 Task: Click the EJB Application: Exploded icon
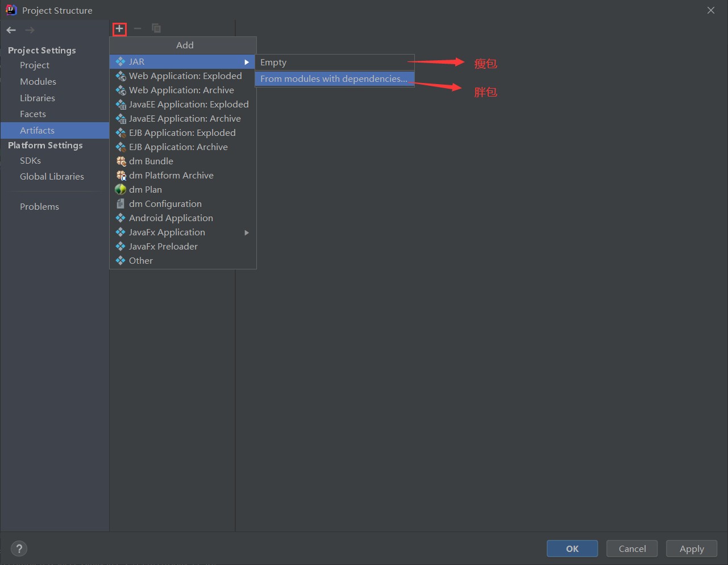(120, 133)
